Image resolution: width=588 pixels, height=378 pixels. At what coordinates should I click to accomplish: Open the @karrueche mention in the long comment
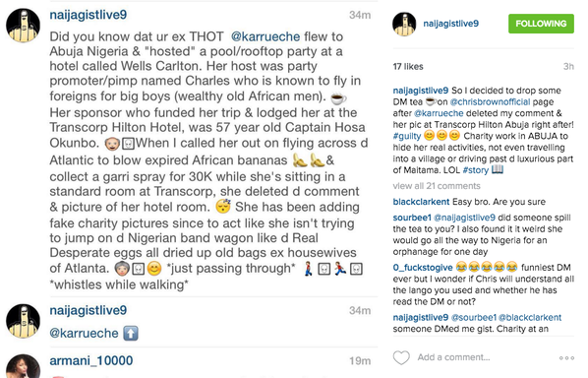pos(265,36)
